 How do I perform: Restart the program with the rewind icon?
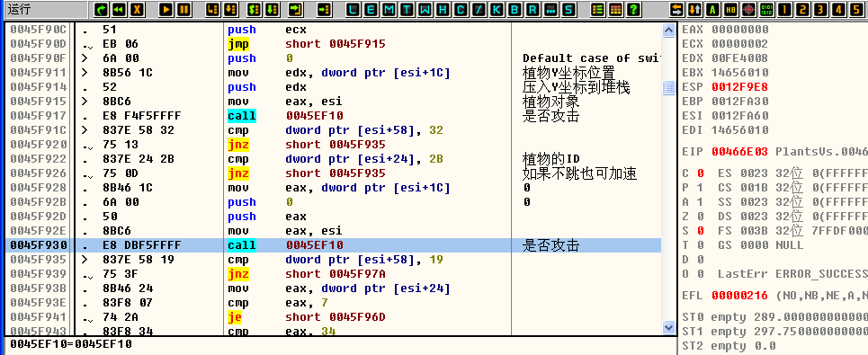119,9
